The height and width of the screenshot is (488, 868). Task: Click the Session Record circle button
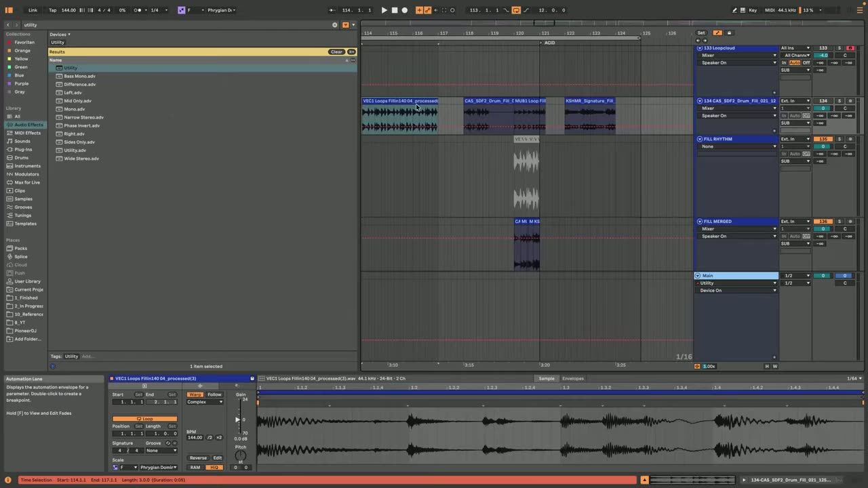pyautogui.click(x=452, y=10)
